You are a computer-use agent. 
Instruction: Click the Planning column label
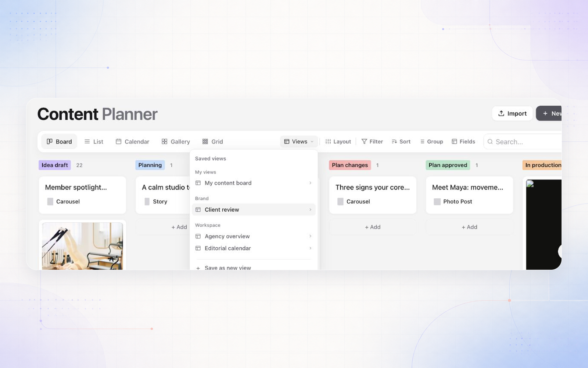coord(150,165)
